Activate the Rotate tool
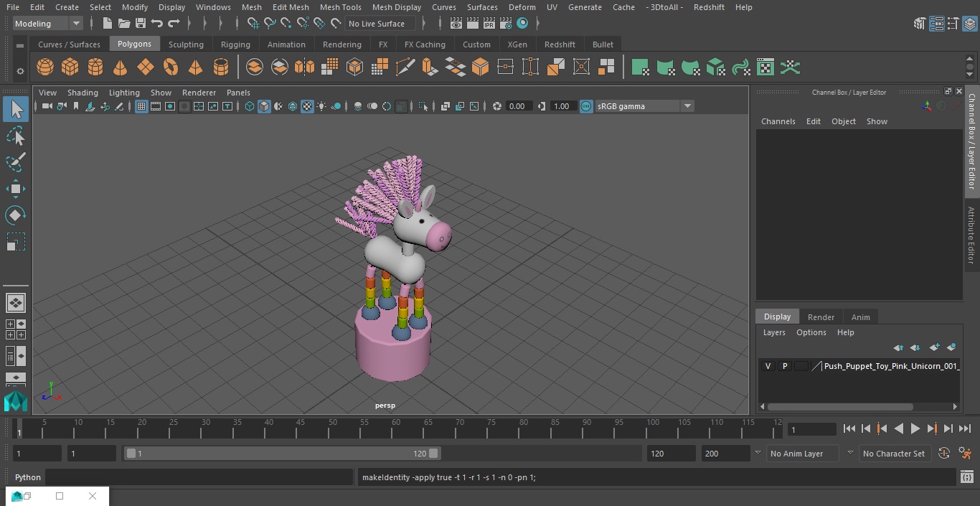The width and height of the screenshot is (980, 506). coord(16,215)
